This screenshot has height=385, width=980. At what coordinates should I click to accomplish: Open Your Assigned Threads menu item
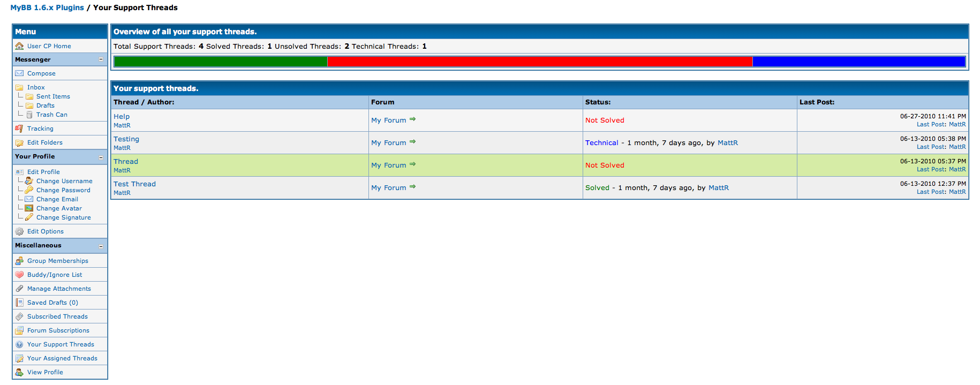62,358
